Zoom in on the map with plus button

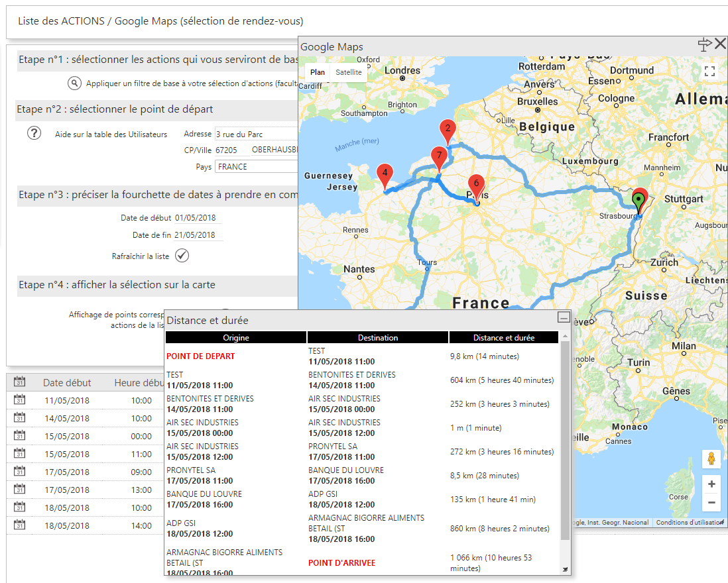click(711, 484)
